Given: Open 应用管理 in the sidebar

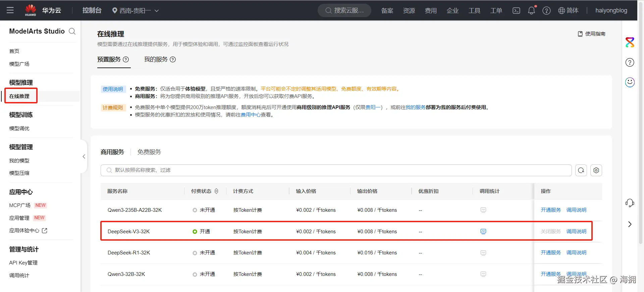Looking at the screenshot, I should [19, 218].
